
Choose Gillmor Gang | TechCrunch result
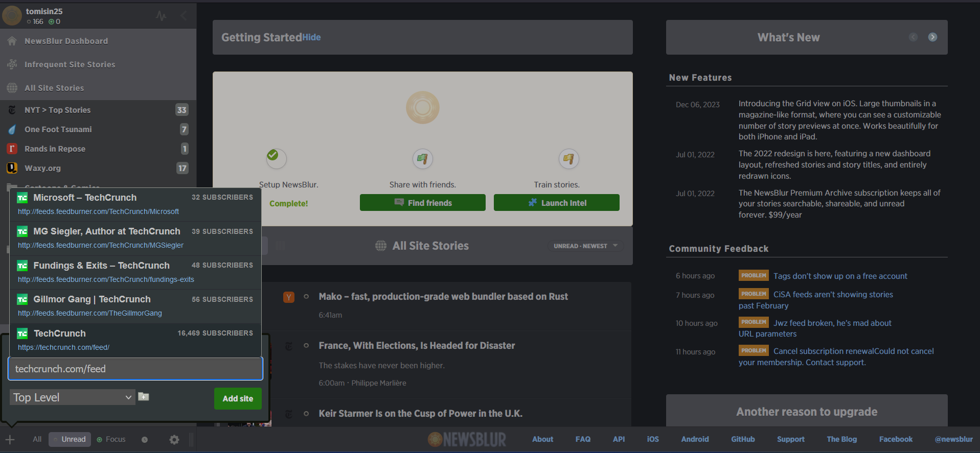coord(135,306)
